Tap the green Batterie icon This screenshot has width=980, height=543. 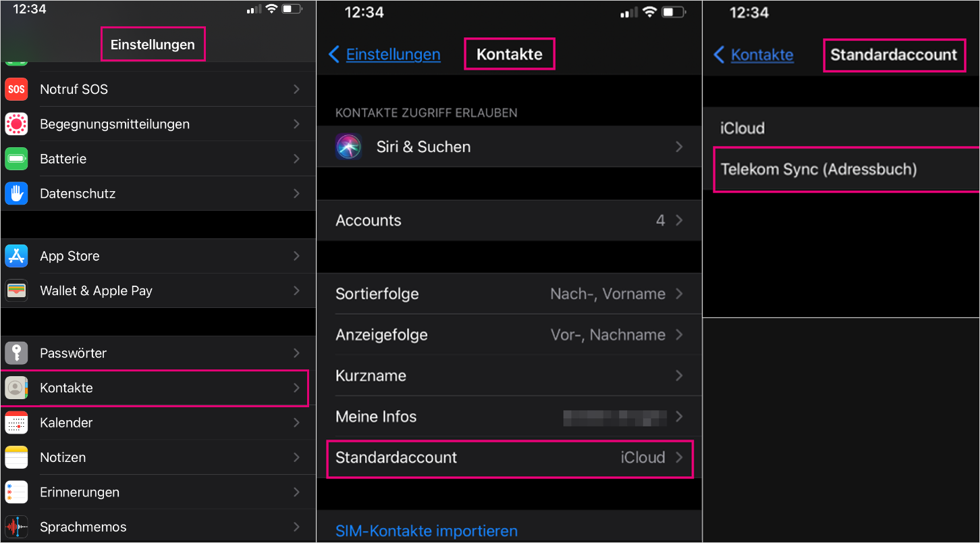pyautogui.click(x=16, y=159)
